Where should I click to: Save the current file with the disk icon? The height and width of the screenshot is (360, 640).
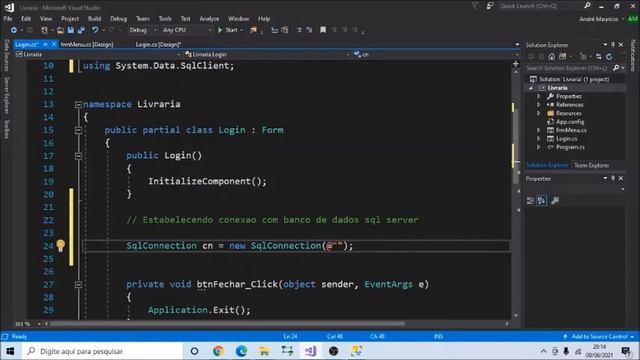point(71,30)
